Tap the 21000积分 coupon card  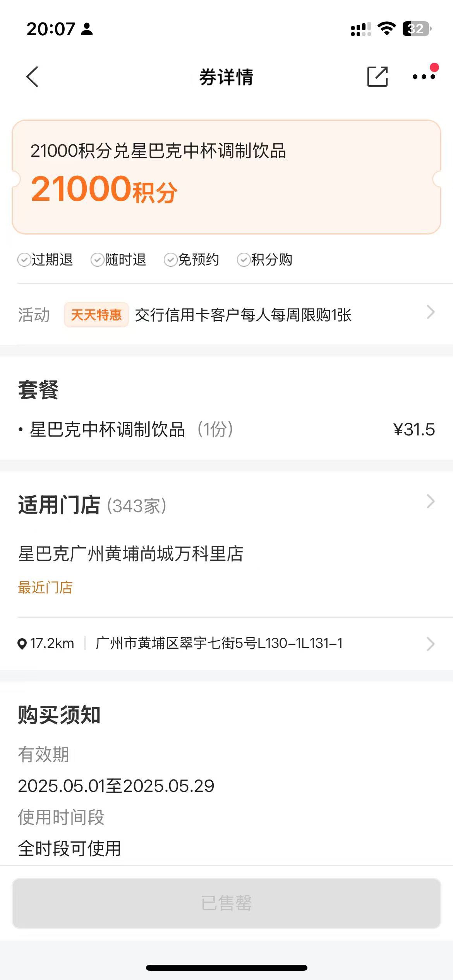point(226,177)
